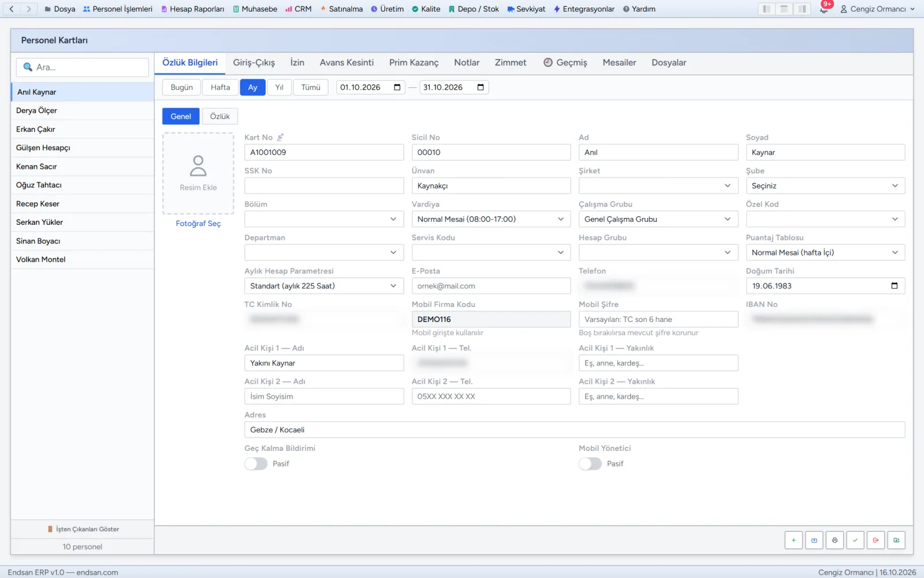Click the red exit arrow icon
The width and height of the screenshot is (924, 578).
[875, 540]
